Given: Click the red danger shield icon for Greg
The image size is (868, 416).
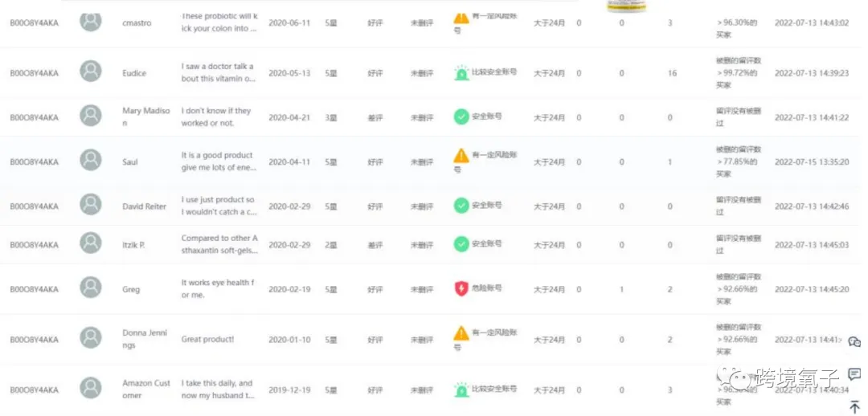Looking at the screenshot, I should 461,288.
